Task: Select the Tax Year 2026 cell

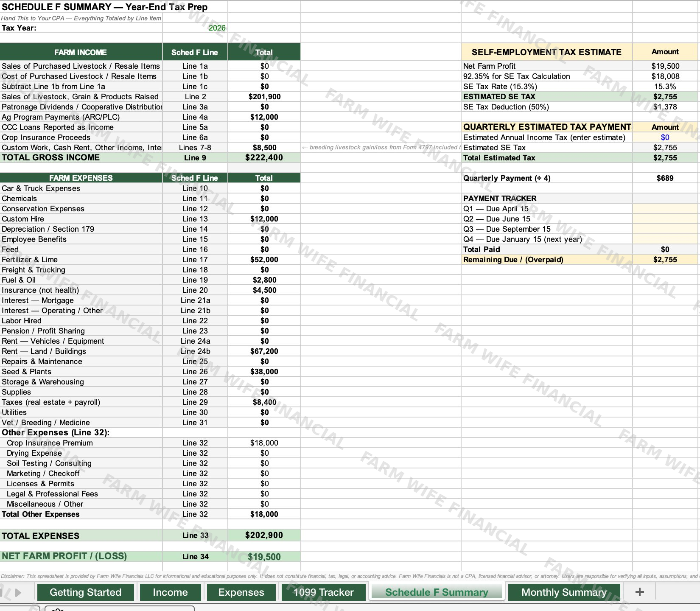Action: (x=195, y=28)
